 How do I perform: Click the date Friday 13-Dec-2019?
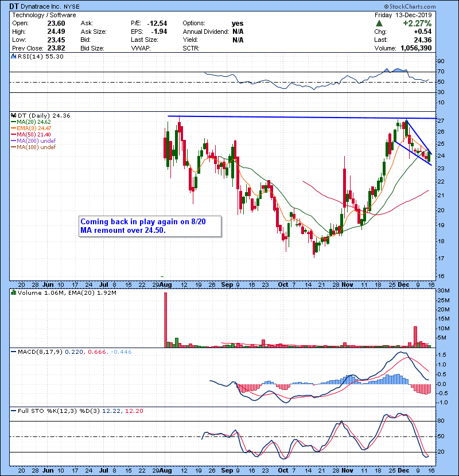coord(403,15)
